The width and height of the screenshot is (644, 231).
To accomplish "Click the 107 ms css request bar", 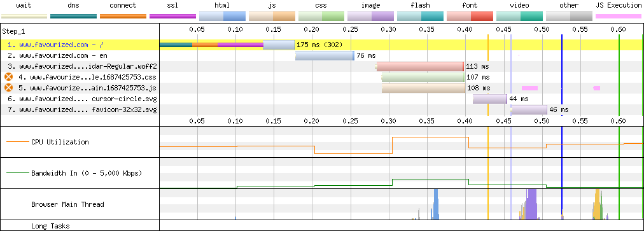I will 423,77.
